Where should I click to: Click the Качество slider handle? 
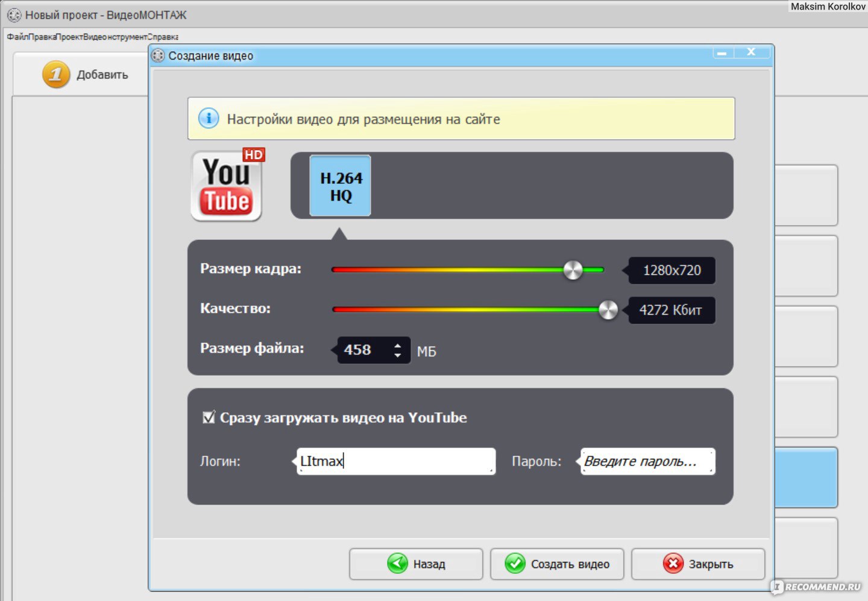click(608, 310)
